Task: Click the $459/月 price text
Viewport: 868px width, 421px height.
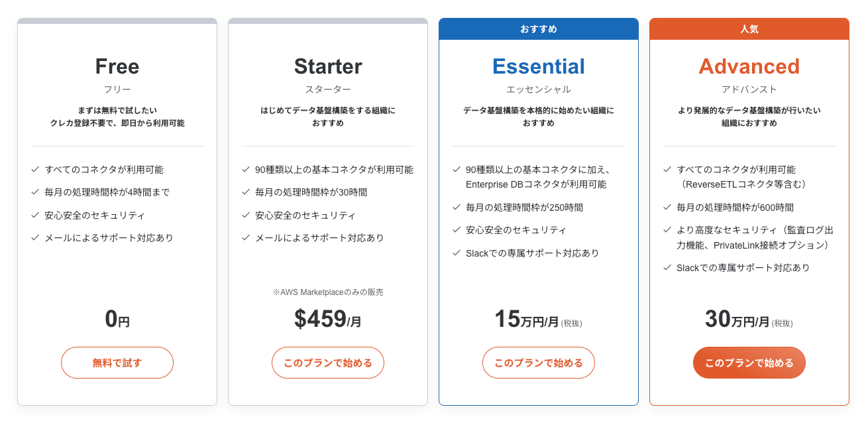Action: pos(327,320)
